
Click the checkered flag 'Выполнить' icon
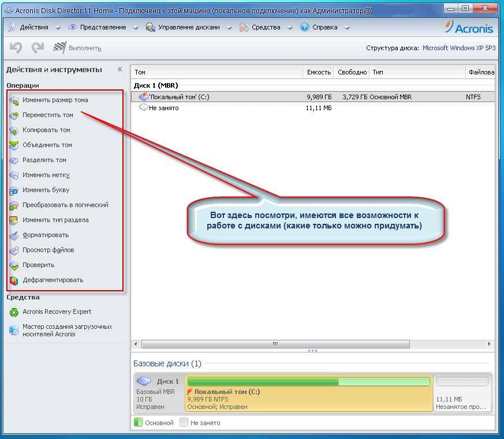(60, 47)
